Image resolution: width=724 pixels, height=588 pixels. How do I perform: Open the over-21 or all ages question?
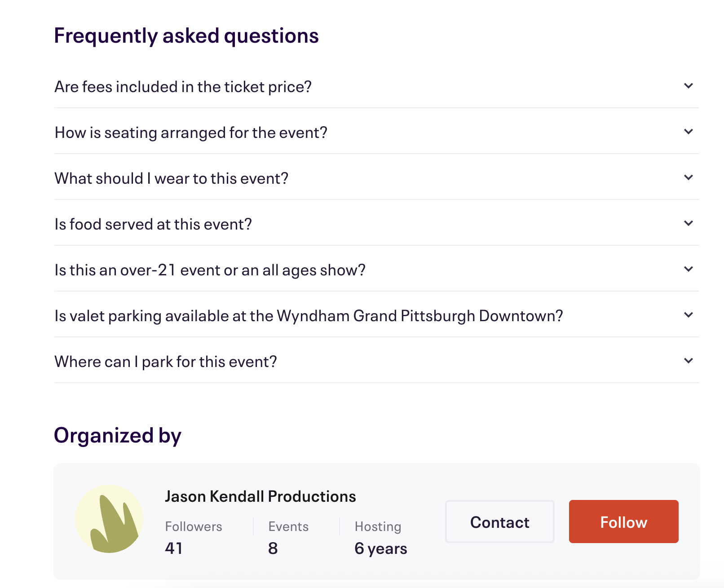coord(210,270)
